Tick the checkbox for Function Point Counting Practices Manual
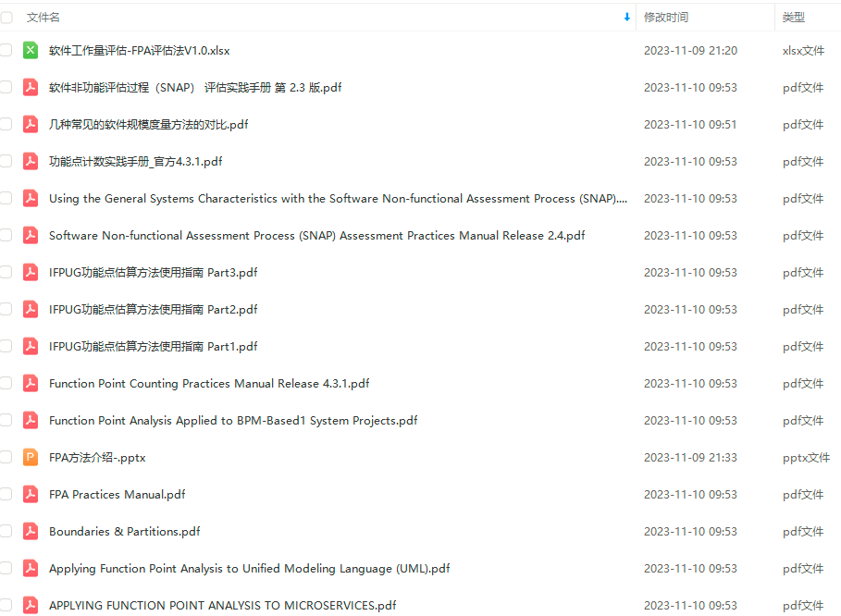 coord(6,383)
